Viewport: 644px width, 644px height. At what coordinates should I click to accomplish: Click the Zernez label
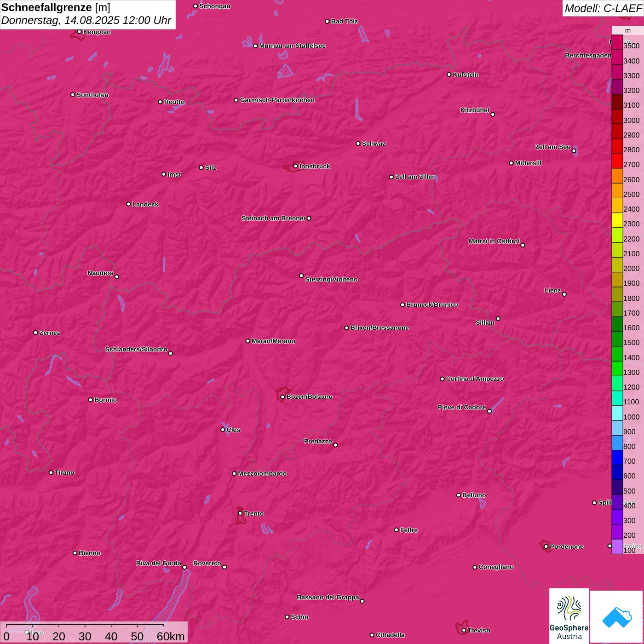pyautogui.click(x=50, y=333)
